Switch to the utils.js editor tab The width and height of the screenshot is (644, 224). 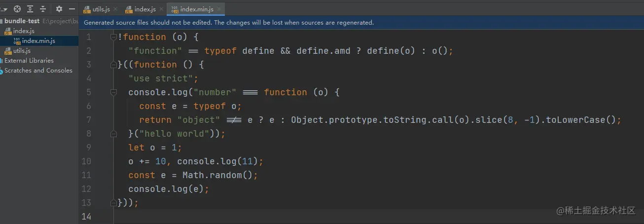point(101,9)
